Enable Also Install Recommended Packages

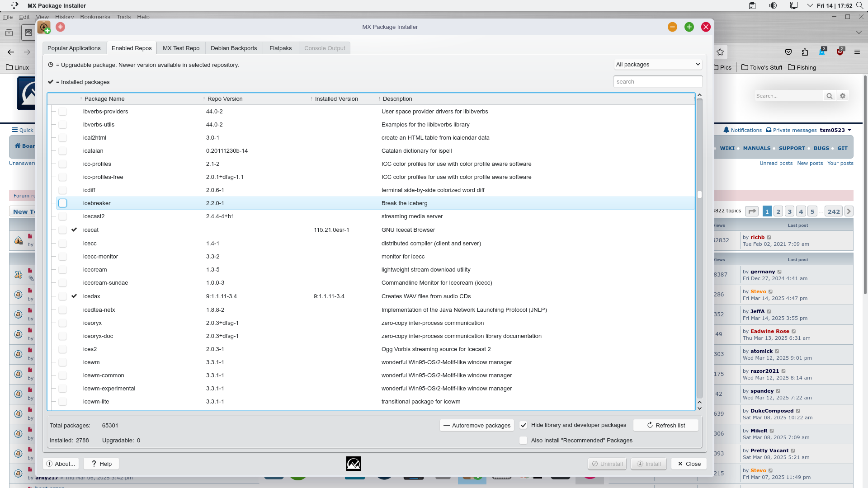[x=524, y=440]
